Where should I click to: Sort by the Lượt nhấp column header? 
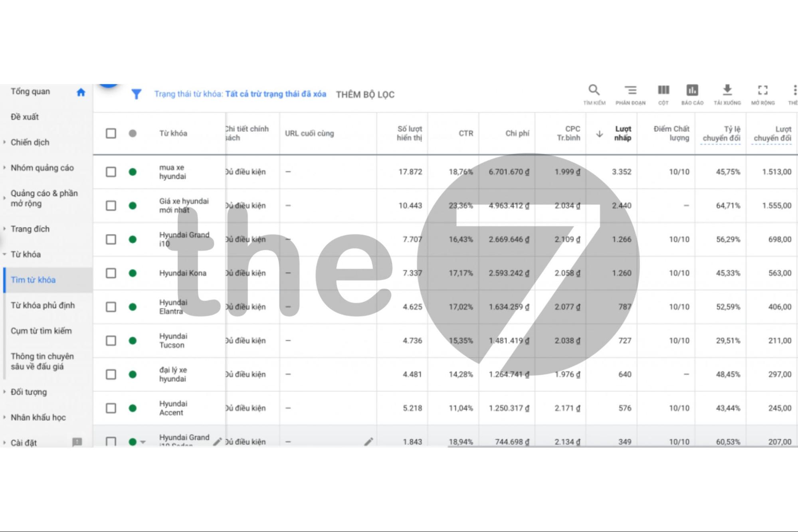click(x=622, y=133)
